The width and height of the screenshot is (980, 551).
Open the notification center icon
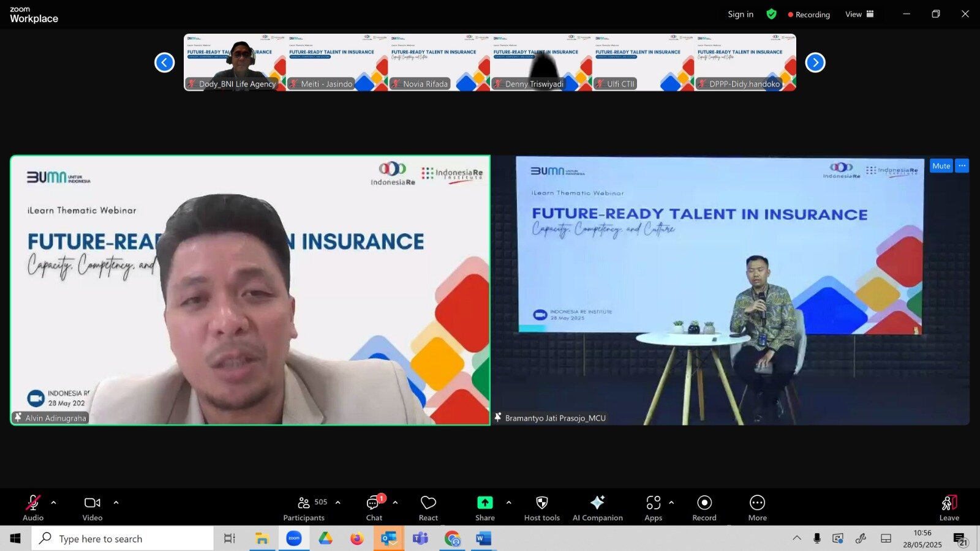click(960, 539)
